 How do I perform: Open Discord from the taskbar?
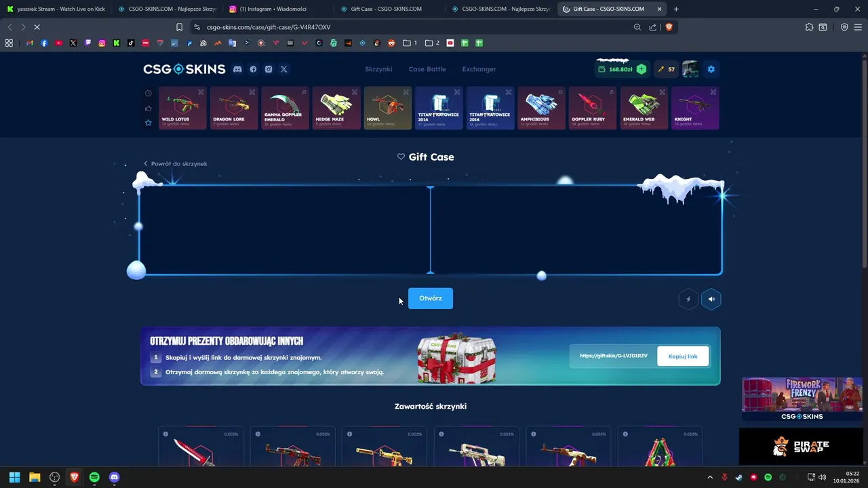(x=114, y=477)
